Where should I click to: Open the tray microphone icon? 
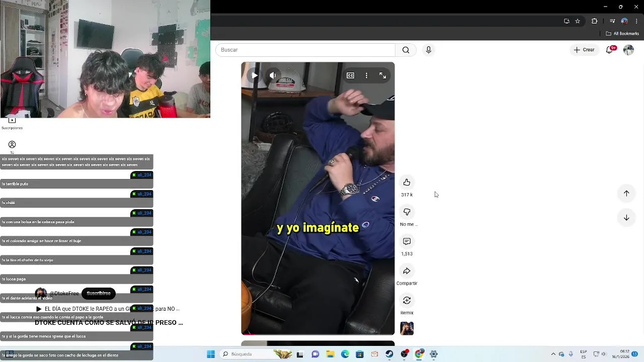(571, 354)
